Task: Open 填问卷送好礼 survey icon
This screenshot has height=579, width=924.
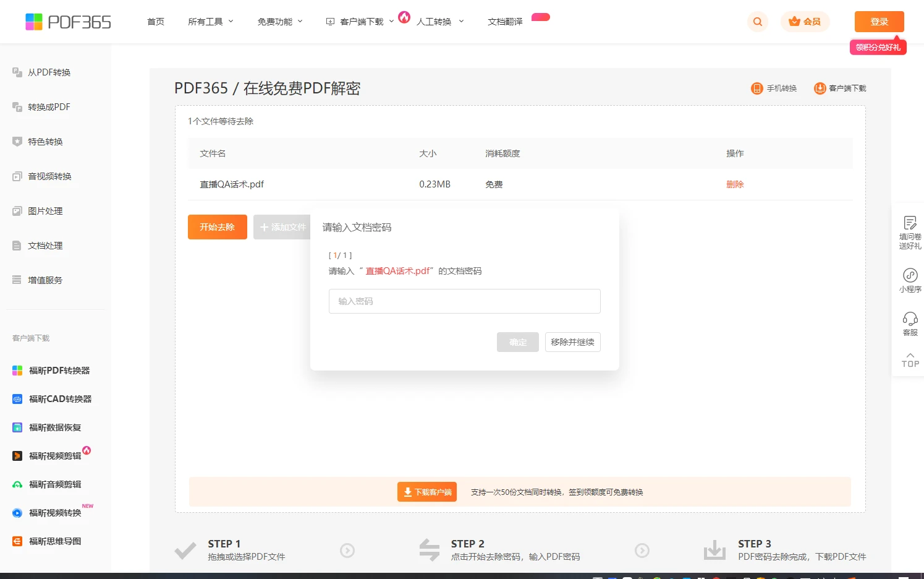Action: pos(910,233)
